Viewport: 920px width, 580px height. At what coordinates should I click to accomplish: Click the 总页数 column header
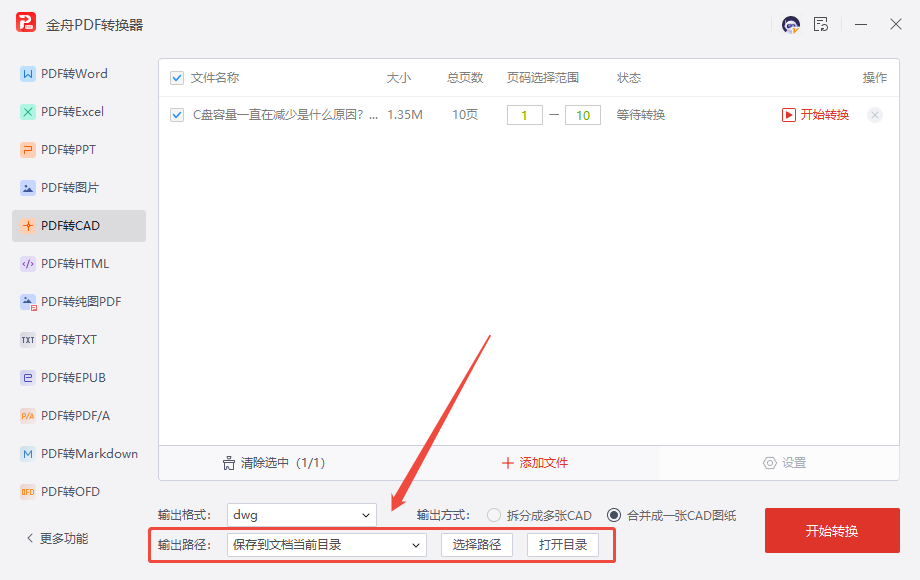click(465, 78)
